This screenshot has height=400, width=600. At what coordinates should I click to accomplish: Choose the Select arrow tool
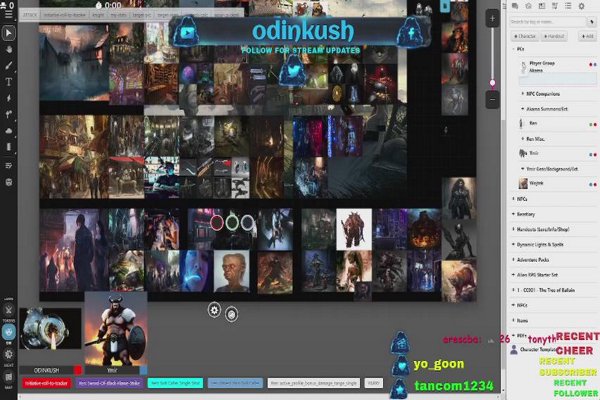(8, 33)
